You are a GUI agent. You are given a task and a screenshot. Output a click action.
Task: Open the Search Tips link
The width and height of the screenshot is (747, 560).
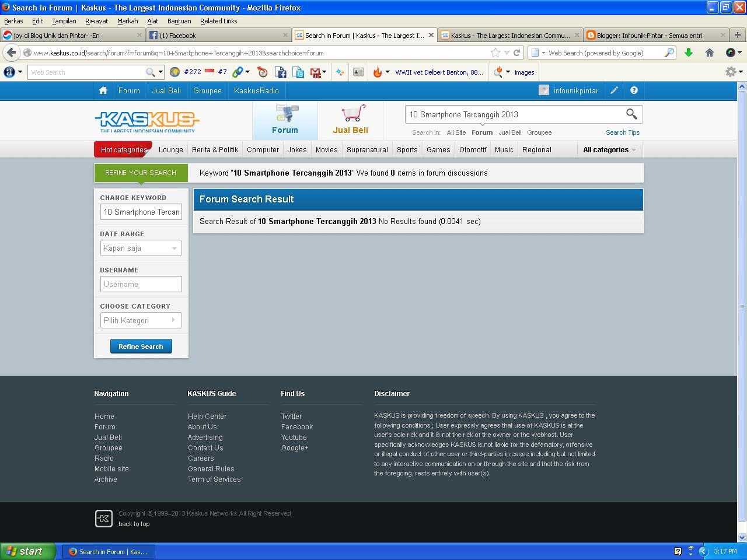point(623,132)
